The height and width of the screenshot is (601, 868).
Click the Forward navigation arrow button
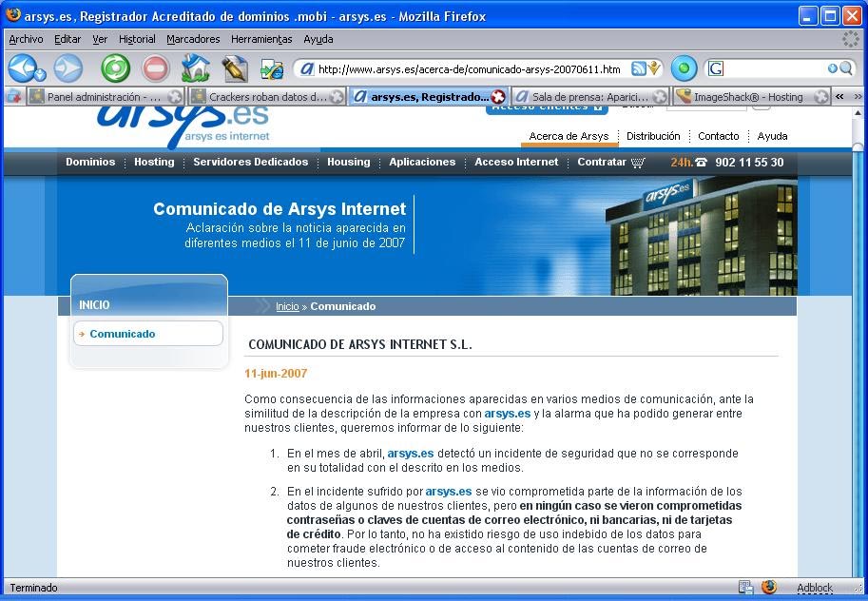tap(68, 68)
